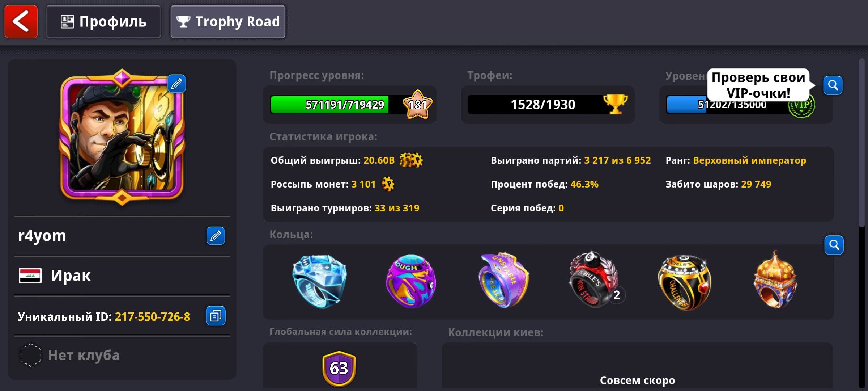The image size is (868, 391).
Task: Select the golden dome ring
Action: pos(775,279)
